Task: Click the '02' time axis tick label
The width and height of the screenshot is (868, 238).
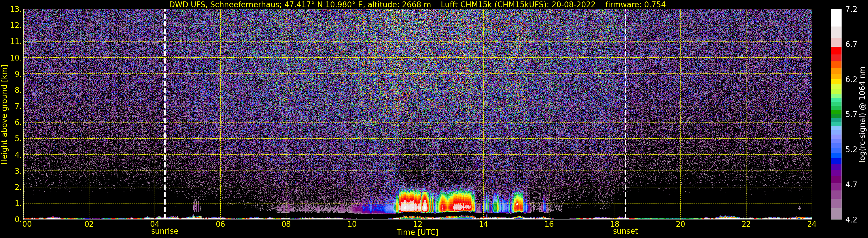Action: click(89, 224)
